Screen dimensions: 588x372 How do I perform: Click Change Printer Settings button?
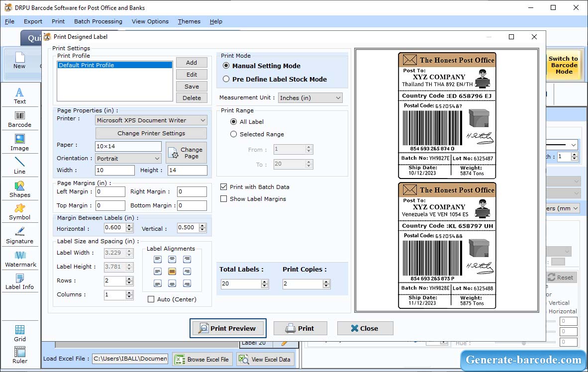(151, 133)
